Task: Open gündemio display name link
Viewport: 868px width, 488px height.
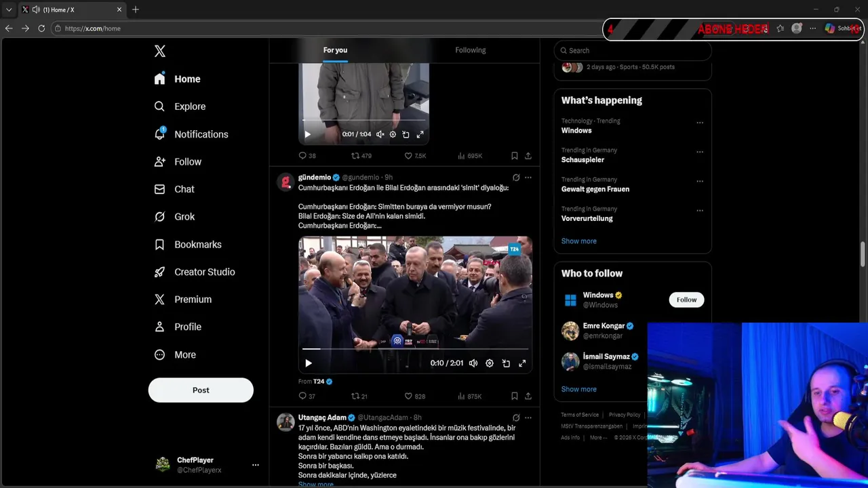Action: pos(315,178)
